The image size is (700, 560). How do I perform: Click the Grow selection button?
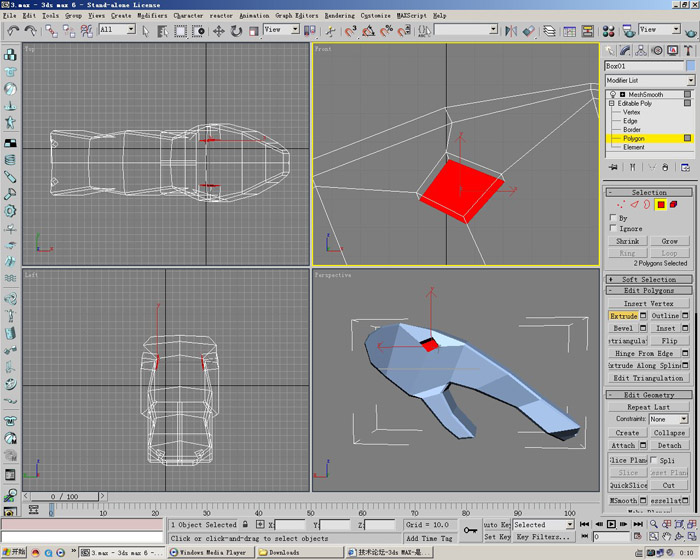coord(669,241)
